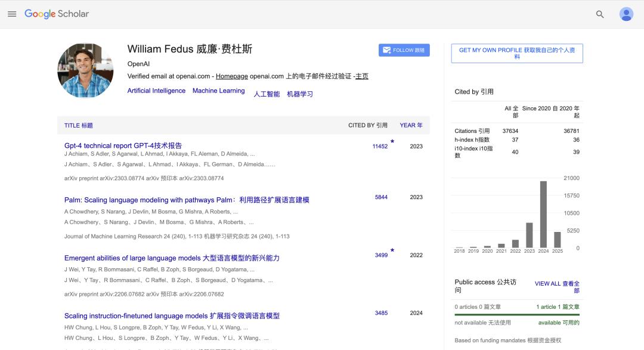
Task: Click the 2024 citation bar in chart
Action: coord(543,214)
